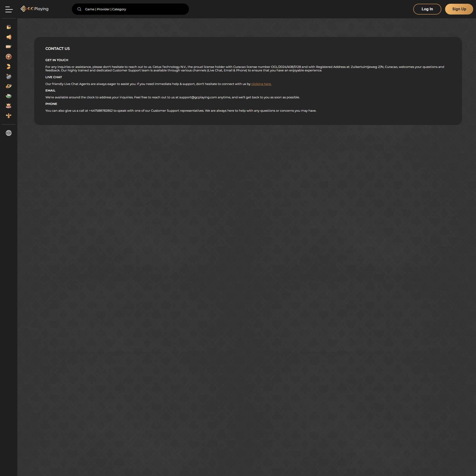
Task: Click the three-way arrows sidebar icon
Action: 9,116
